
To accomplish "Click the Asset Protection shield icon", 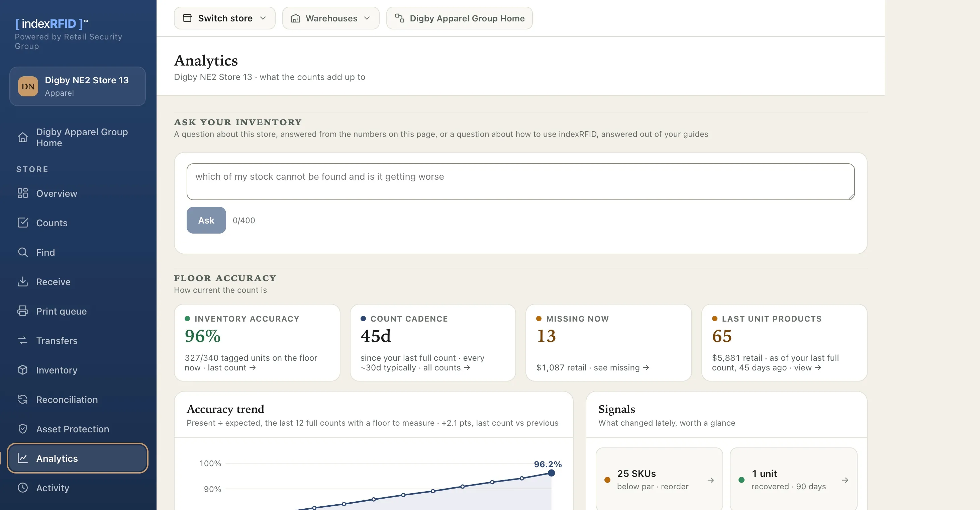I will coord(23,429).
